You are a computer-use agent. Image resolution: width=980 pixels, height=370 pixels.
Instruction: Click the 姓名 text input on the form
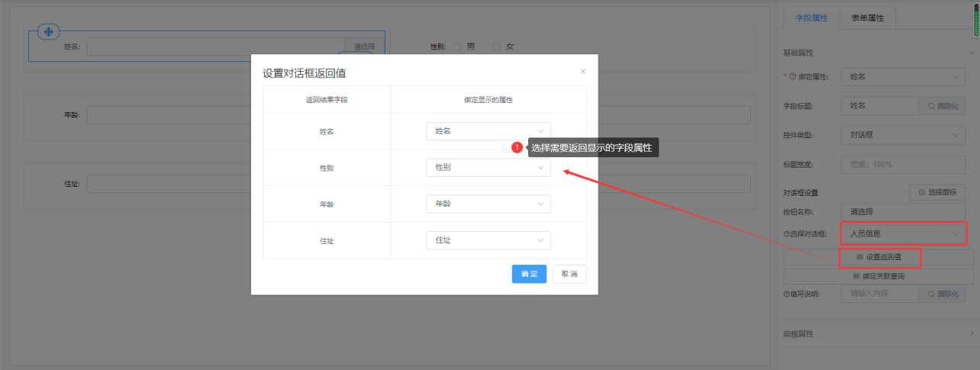[x=216, y=47]
